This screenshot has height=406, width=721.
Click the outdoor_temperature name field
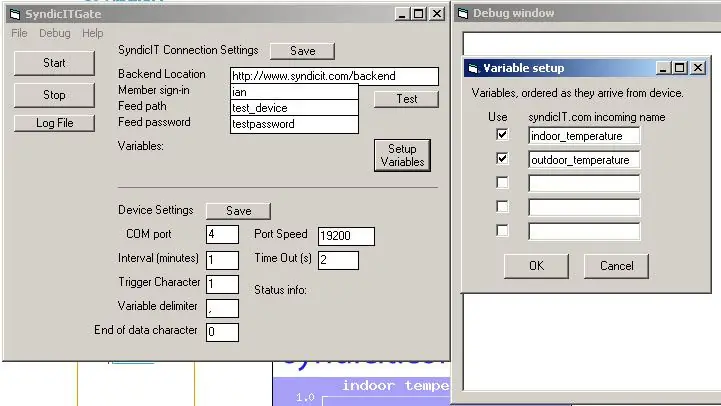584,160
